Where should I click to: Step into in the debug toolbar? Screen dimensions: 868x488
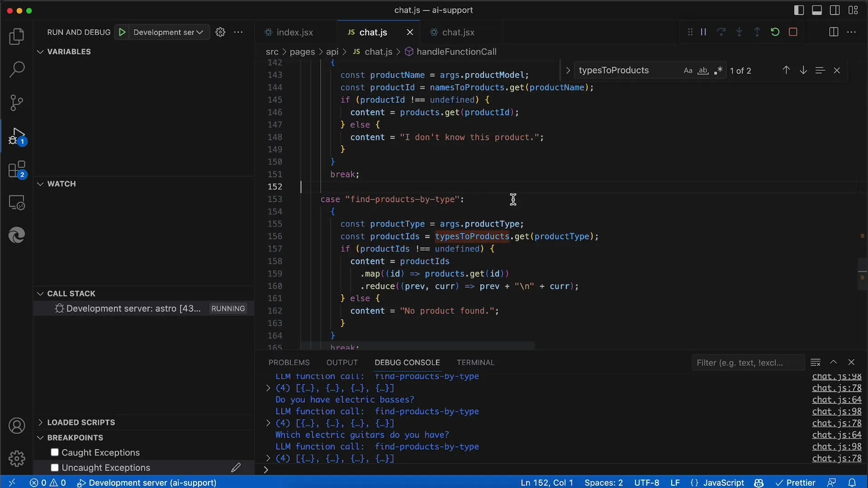pos(739,32)
